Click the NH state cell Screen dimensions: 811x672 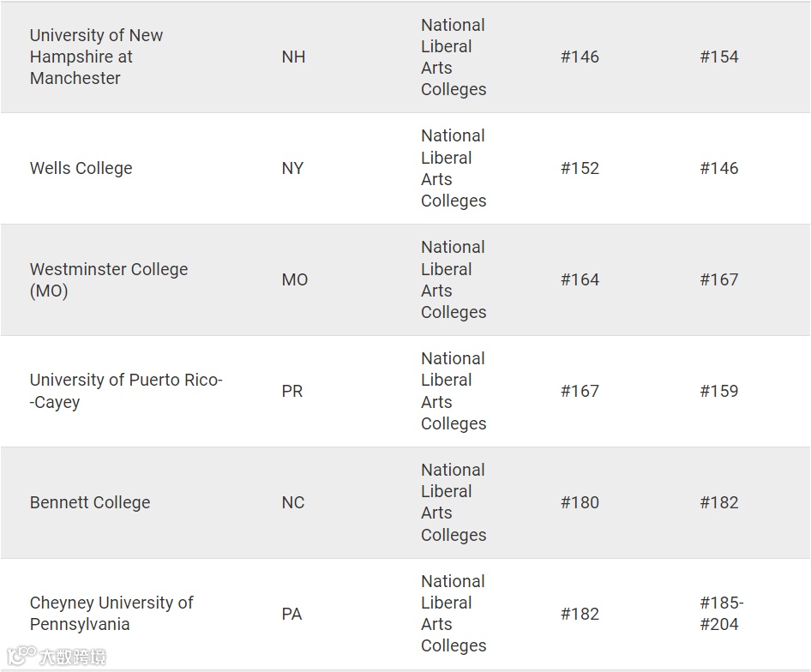coord(293,57)
